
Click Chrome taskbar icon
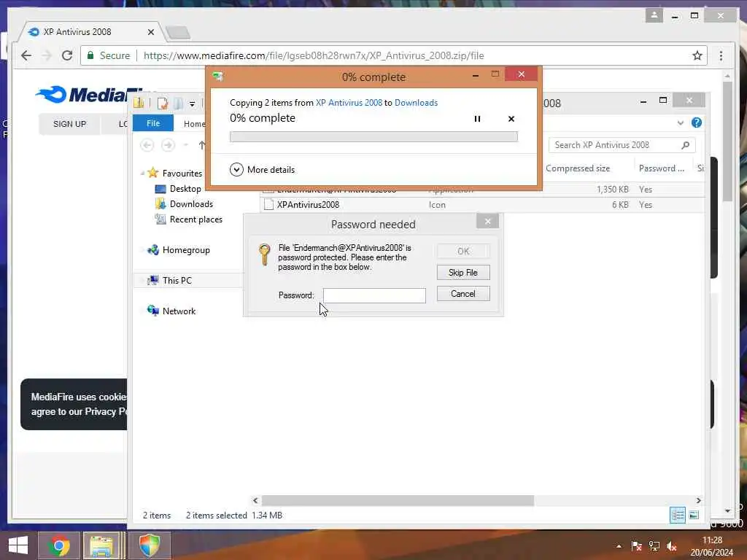(x=58, y=545)
